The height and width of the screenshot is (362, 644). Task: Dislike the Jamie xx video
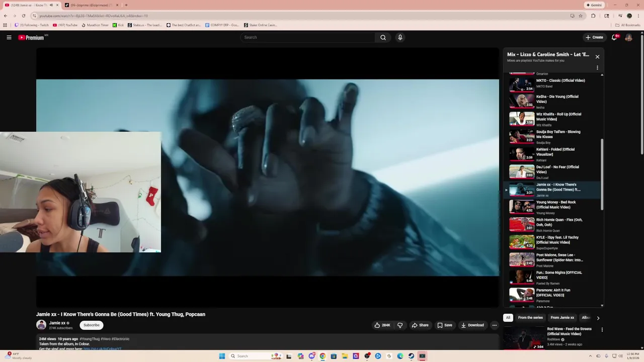pos(400,325)
